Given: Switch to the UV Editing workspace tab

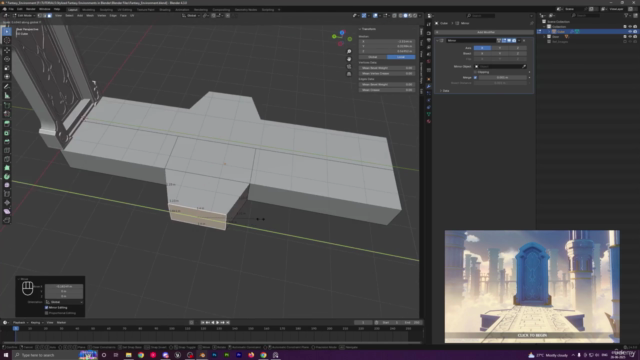Looking at the screenshot, I should 124,9.
